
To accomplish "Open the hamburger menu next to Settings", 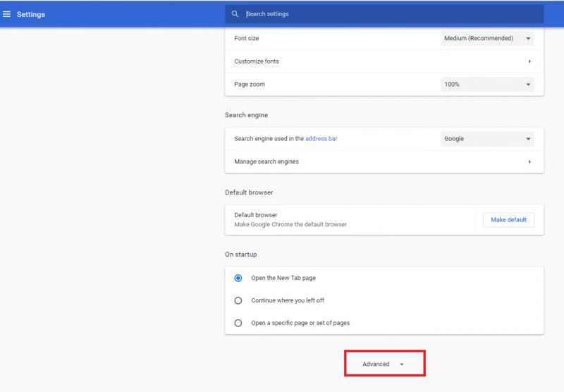I will [7, 14].
